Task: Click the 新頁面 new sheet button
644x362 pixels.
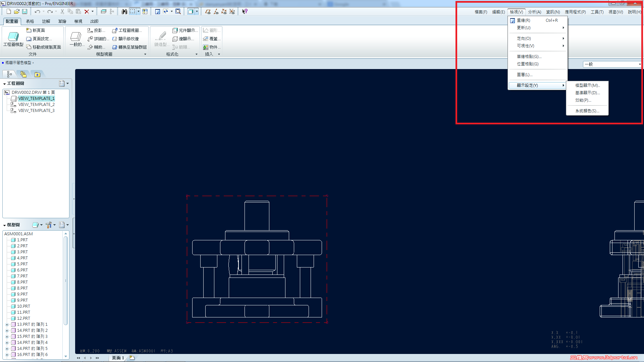Action: (x=36, y=30)
